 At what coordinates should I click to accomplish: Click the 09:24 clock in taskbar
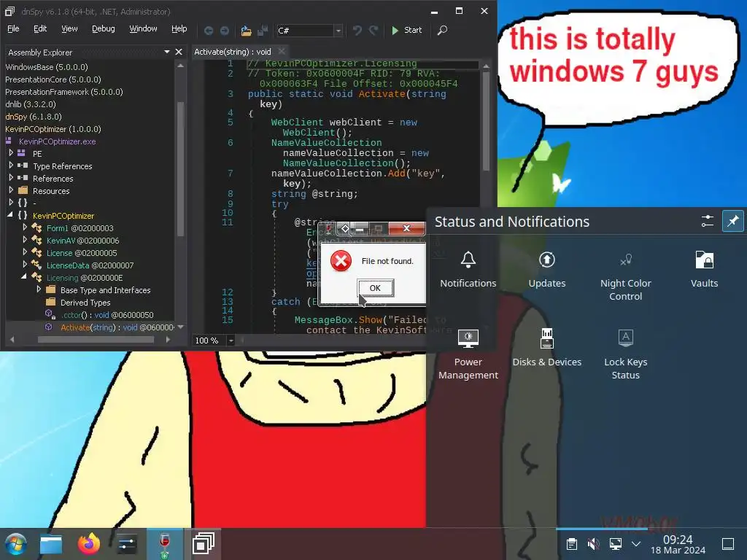678,540
